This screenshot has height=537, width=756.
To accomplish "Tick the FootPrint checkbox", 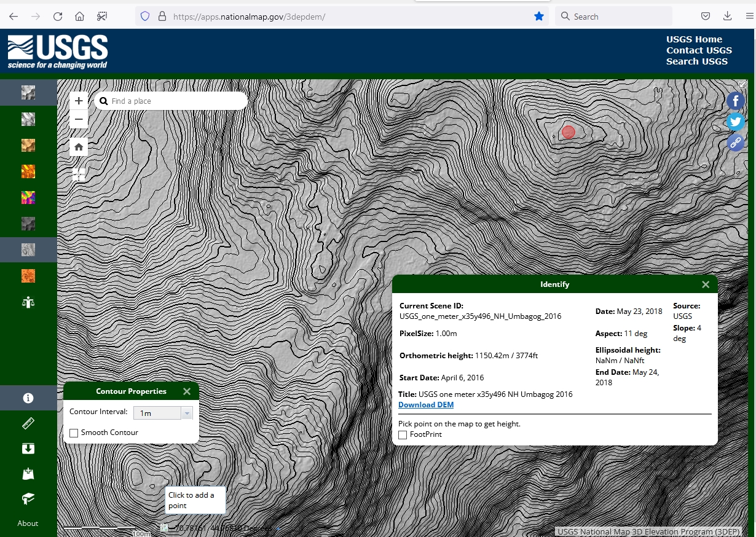I will 403,435.
